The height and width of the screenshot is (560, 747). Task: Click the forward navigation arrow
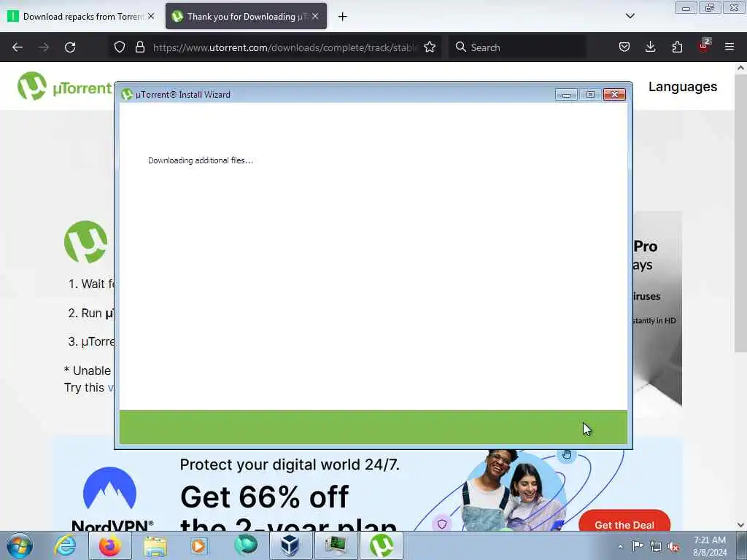pos(44,47)
